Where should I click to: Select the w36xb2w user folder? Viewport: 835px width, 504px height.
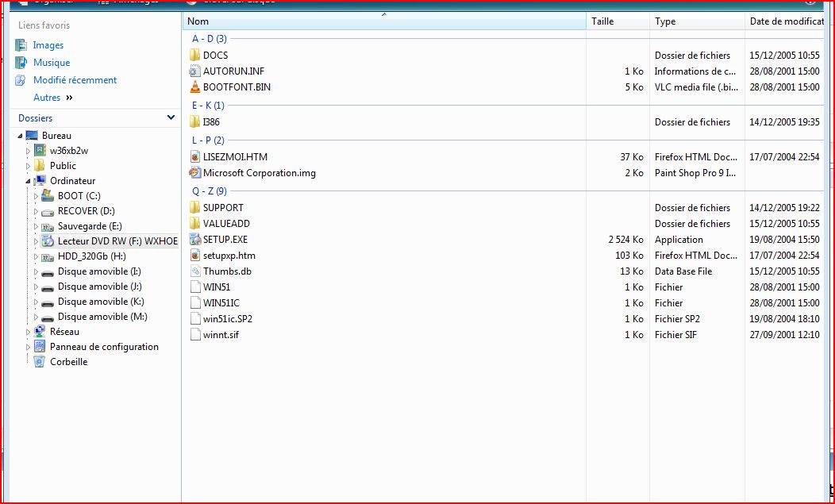coord(69,150)
